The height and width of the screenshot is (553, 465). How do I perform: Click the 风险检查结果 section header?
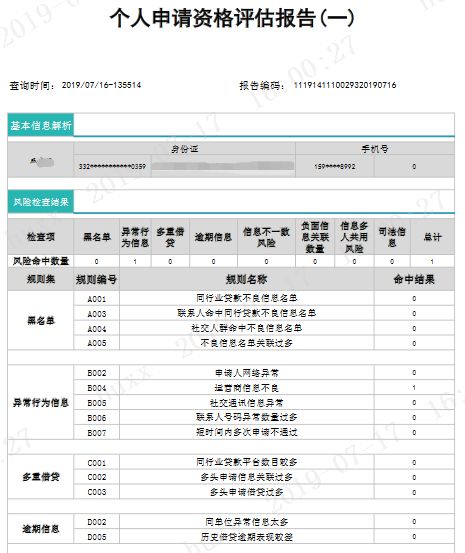click(x=41, y=202)
